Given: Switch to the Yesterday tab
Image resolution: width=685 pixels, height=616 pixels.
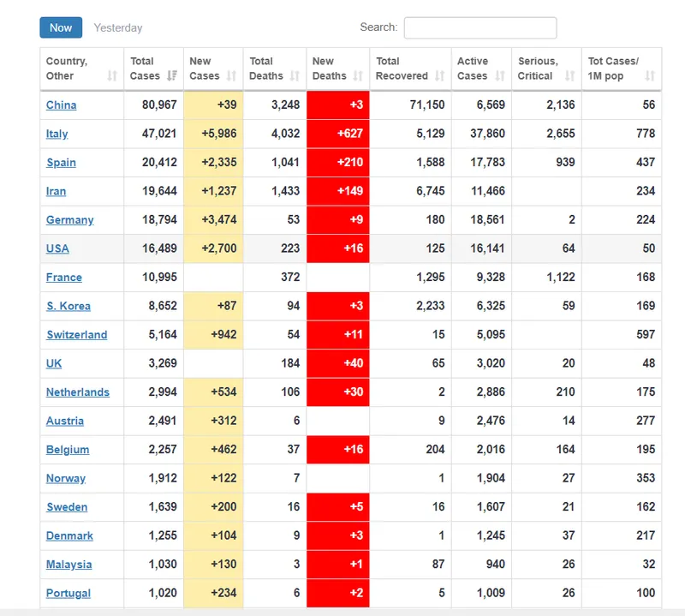Looking at the screenshot, I should click(118, 28).
